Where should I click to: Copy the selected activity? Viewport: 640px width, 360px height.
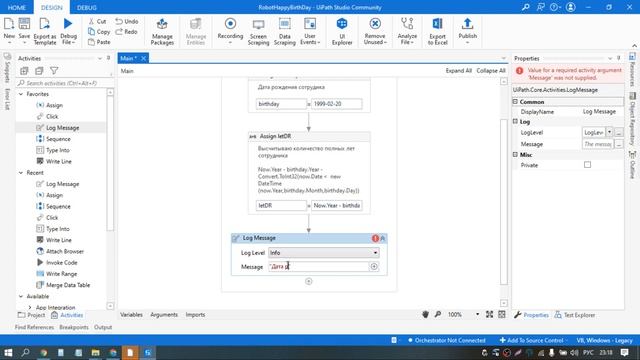(x=99, y=31)
